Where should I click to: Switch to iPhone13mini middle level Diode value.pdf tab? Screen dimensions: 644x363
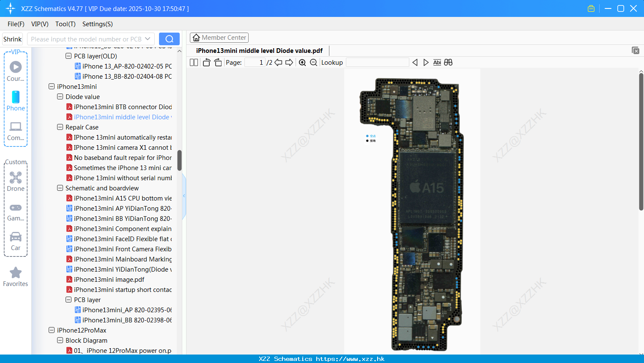click(259, 51)
